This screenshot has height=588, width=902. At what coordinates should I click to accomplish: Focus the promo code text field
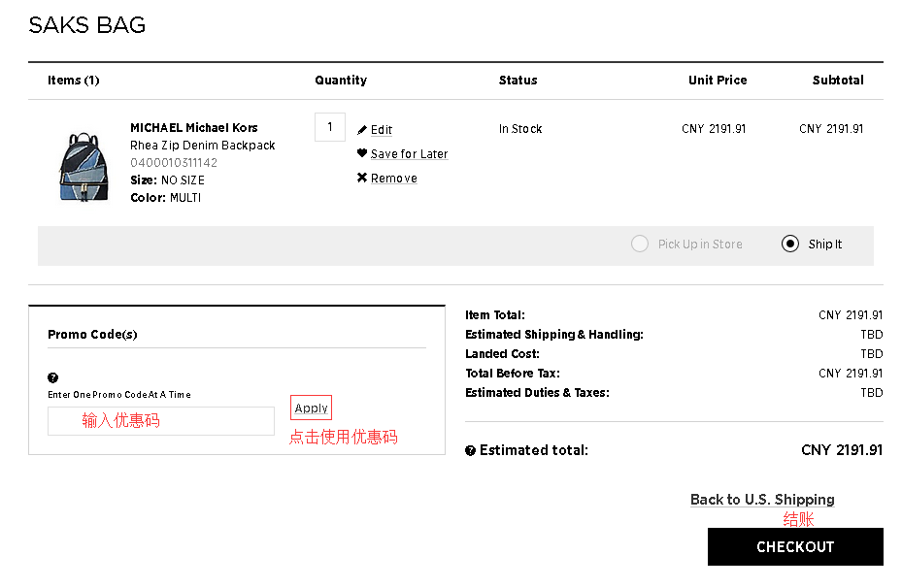[x=161, y=421]
